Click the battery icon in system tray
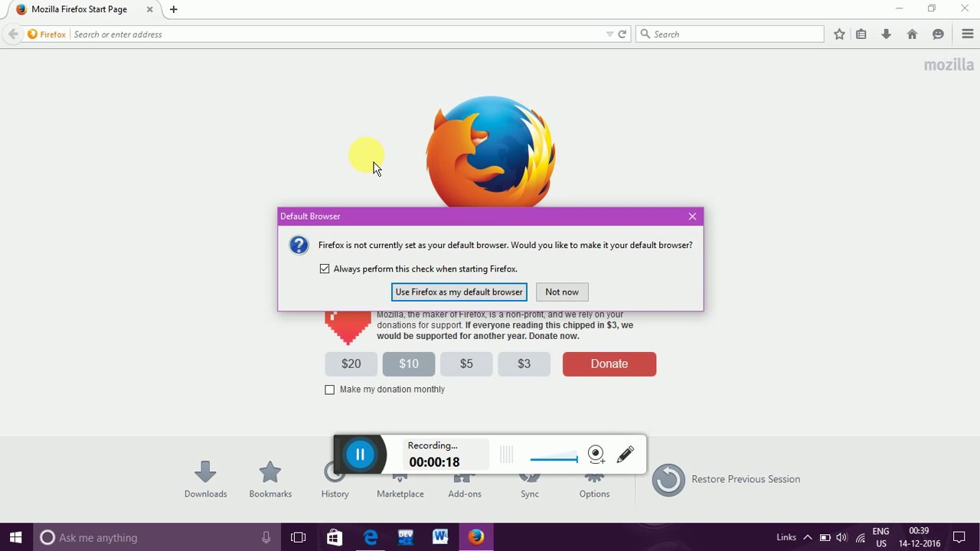 pos(825,537)
